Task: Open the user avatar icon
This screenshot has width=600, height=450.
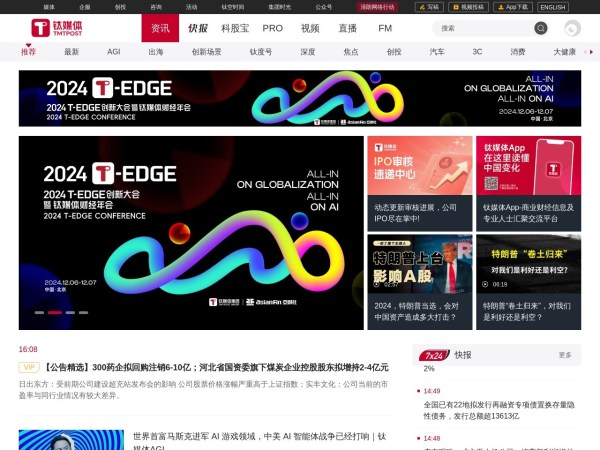Action: (572, 28)
